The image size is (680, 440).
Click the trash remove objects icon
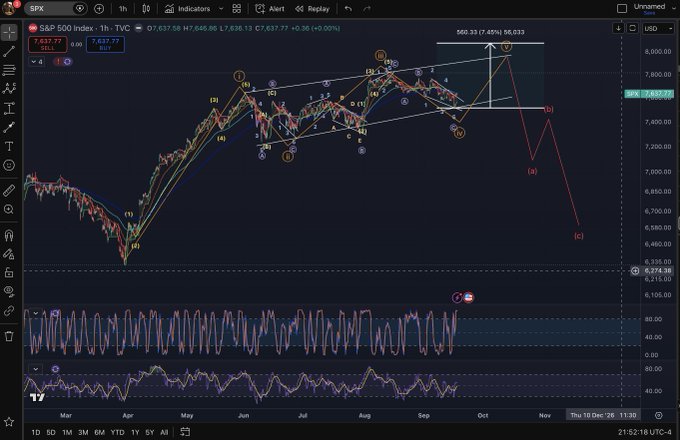click(x=9, y=336)
